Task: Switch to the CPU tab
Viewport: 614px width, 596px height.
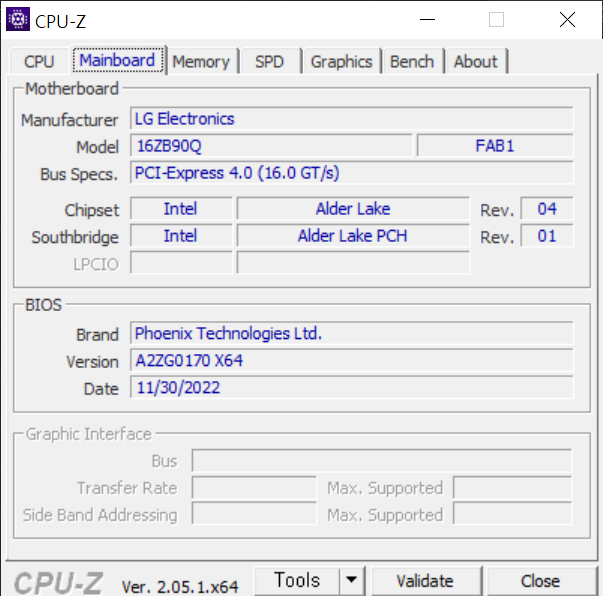Action: click(39, 61)
